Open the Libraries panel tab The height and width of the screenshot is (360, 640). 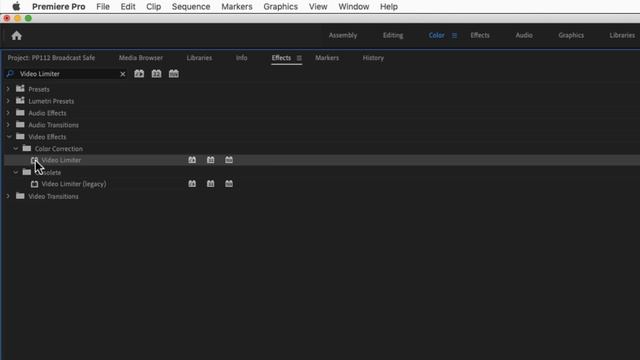point(199,58)
